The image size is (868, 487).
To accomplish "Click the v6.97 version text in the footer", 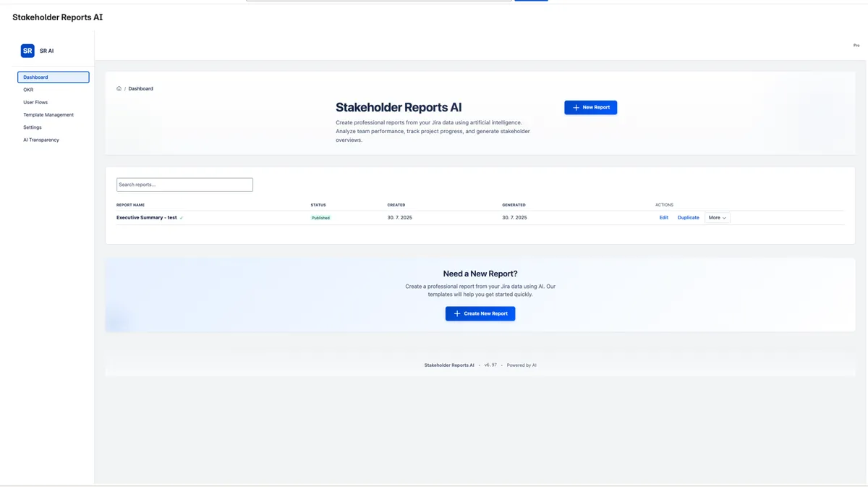I will coord(490,365).
